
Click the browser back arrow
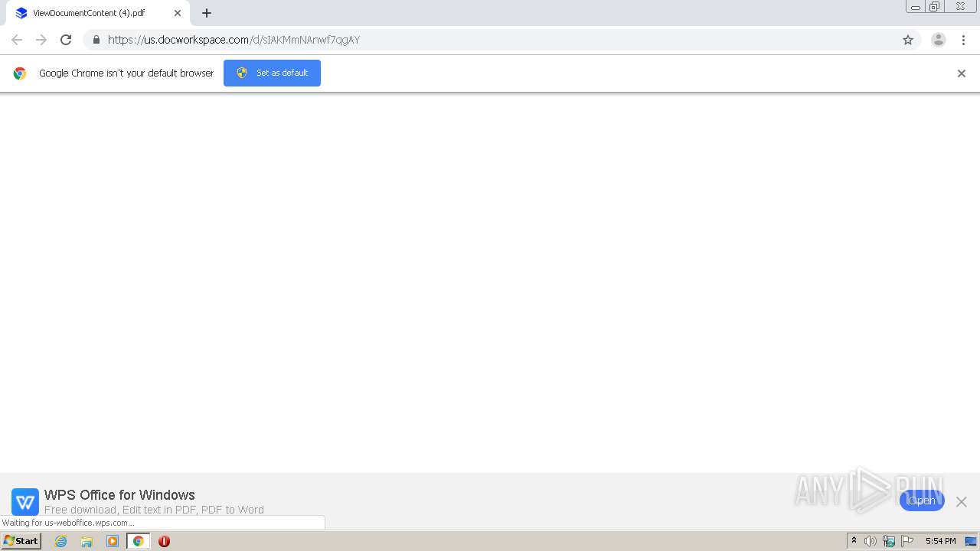tap(17, 40)
